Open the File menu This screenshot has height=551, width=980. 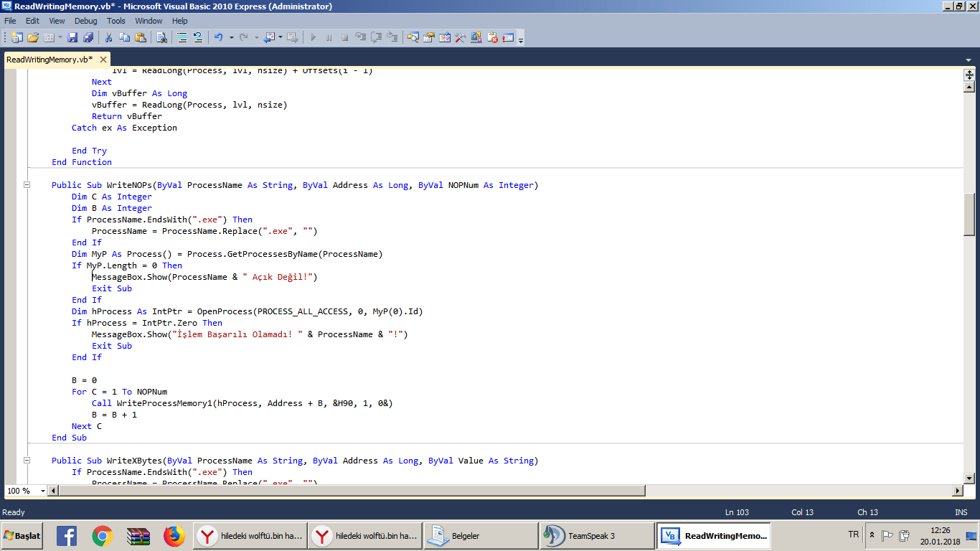tap(10, 21)
